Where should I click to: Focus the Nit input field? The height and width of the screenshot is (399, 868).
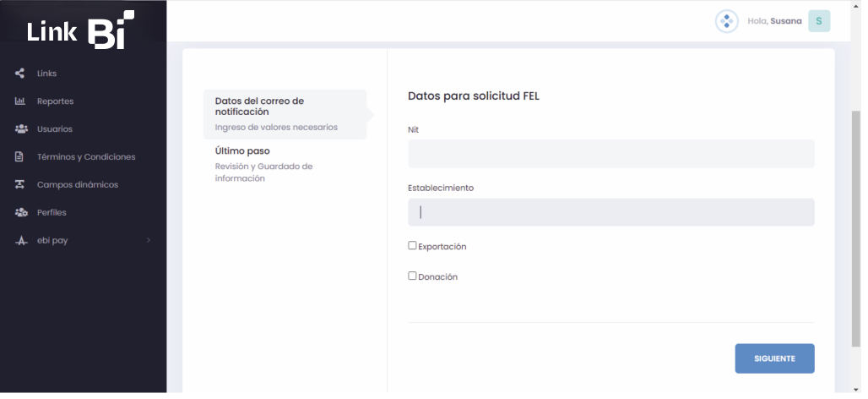[x=611, y=154]
